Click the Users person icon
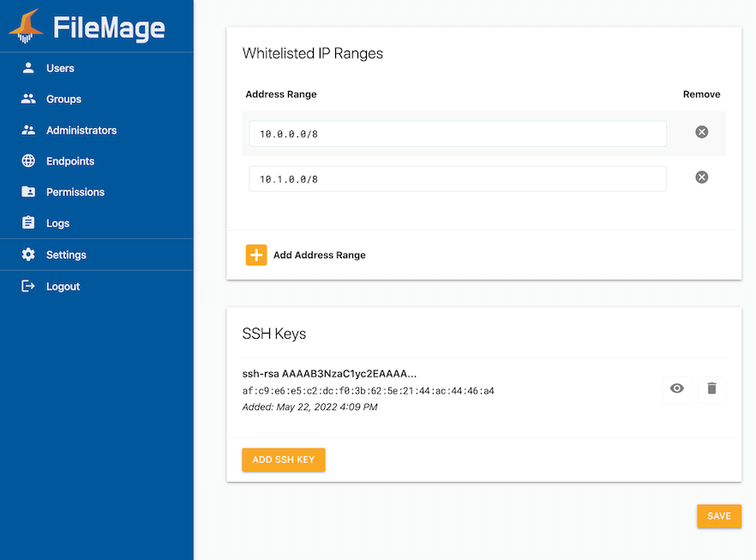Screen dimensions: 756x560 pos(28,68)
